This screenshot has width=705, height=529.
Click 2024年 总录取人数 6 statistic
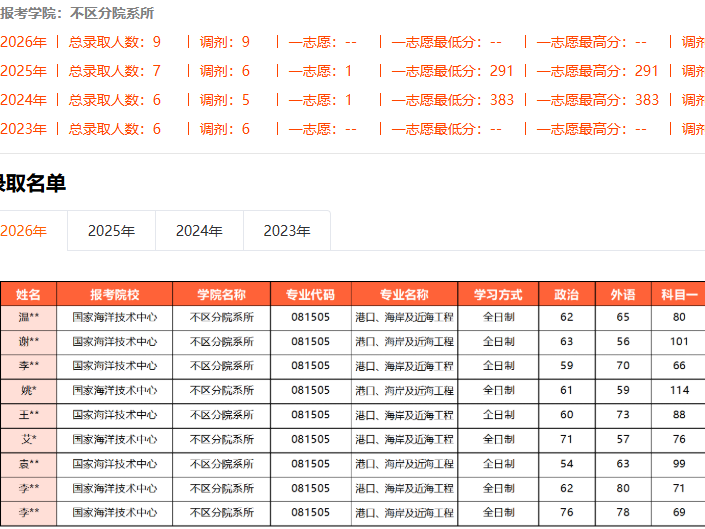pyautogui.click(x=115, y=100)
